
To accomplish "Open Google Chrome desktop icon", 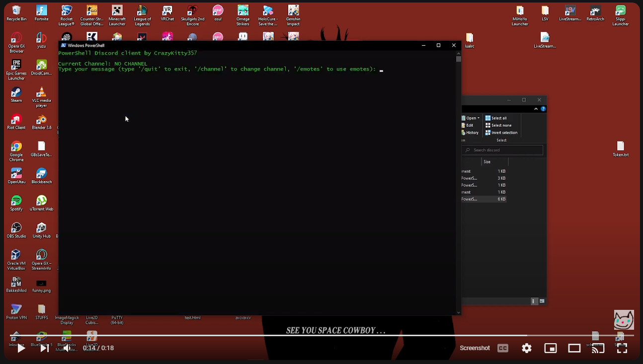I will [16, 151].
